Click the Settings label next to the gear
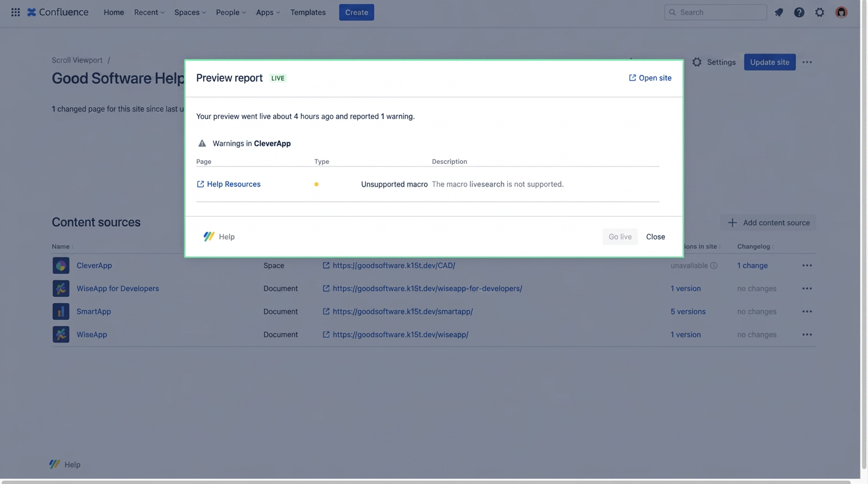Image resolution: width=868 pixels, height=484 pixels. point(721,62)
